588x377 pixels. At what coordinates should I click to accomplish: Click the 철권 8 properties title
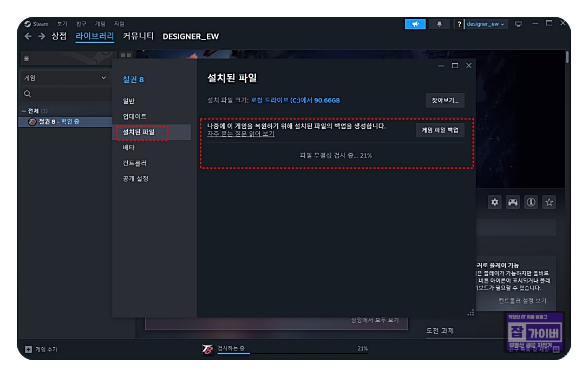click(x=133, y=80)
